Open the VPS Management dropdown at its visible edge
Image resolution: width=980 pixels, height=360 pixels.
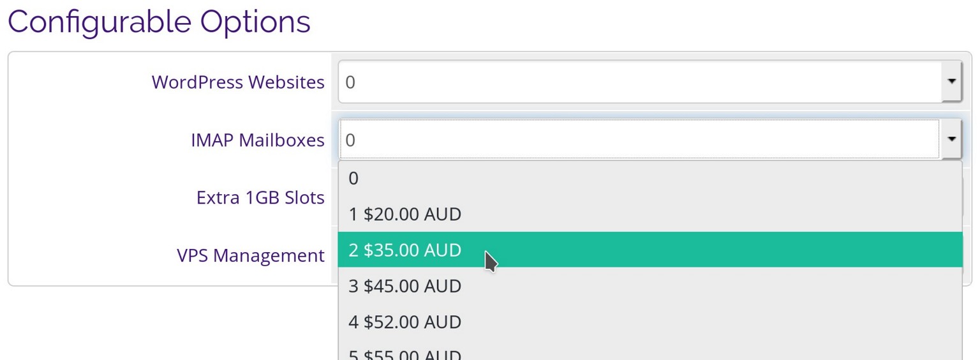pos(965,254)
